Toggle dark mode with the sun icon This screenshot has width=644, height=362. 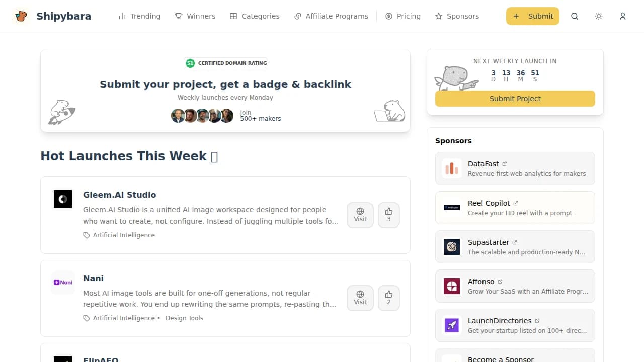599,16
